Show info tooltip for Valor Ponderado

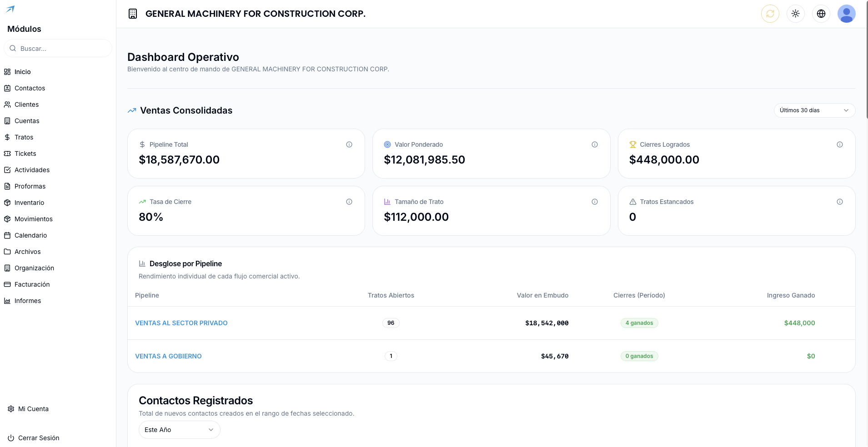point(595,144)
